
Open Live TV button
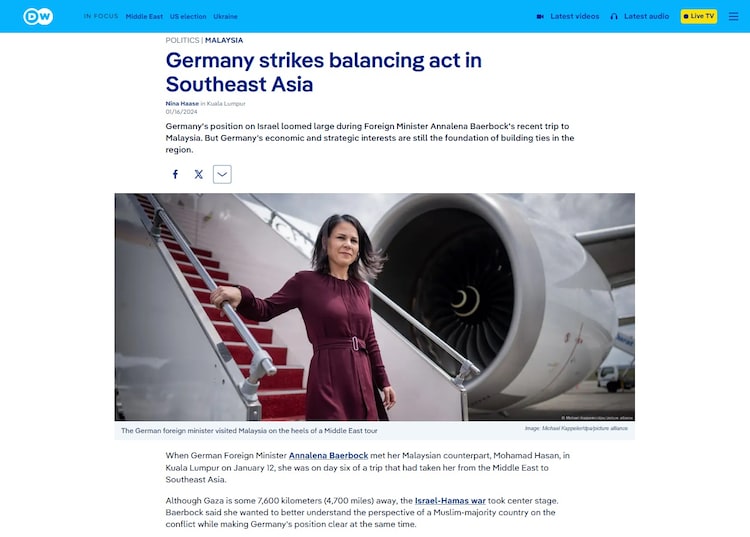[x=698, y=16]
